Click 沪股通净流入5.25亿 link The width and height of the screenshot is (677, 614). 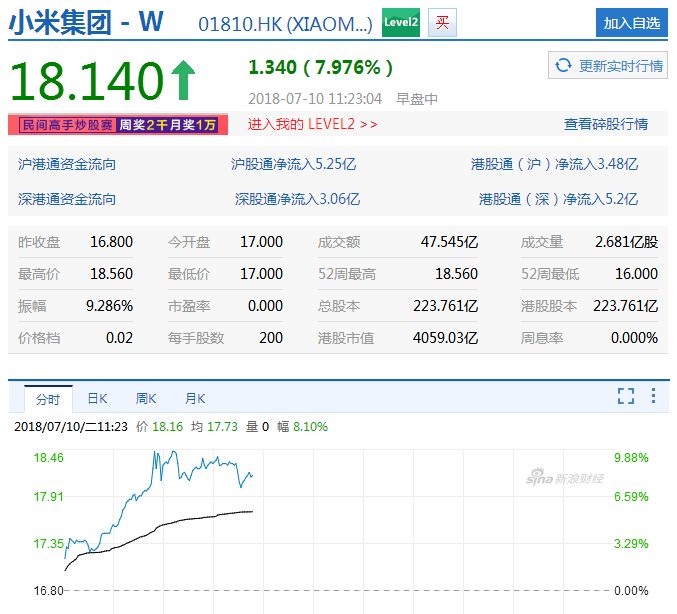pos(294,164)
